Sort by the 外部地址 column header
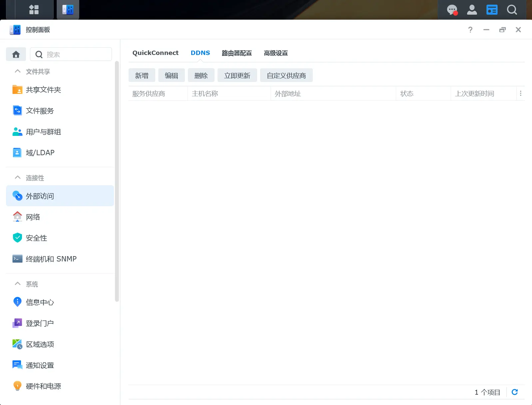This screenshot has height=405, width=532. tap(333, 94)
